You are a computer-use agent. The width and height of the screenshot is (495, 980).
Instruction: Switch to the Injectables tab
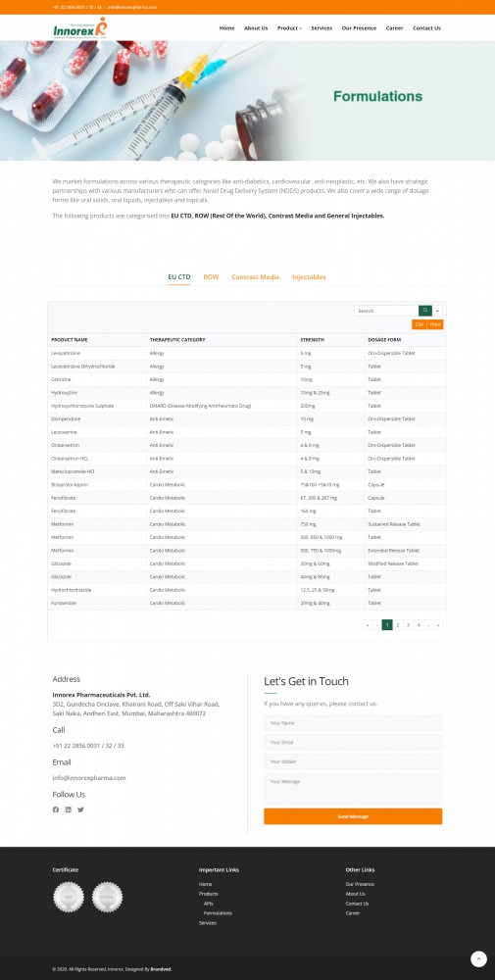click(309, 277)
